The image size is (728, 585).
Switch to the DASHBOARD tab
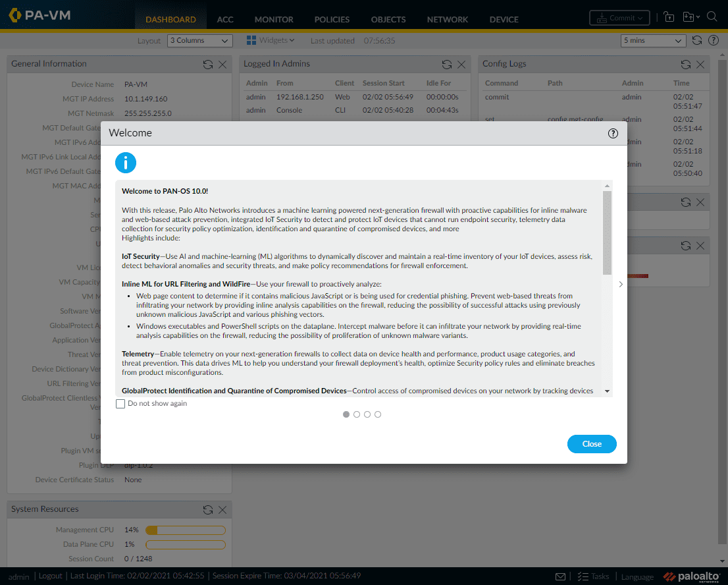[170, 20]
